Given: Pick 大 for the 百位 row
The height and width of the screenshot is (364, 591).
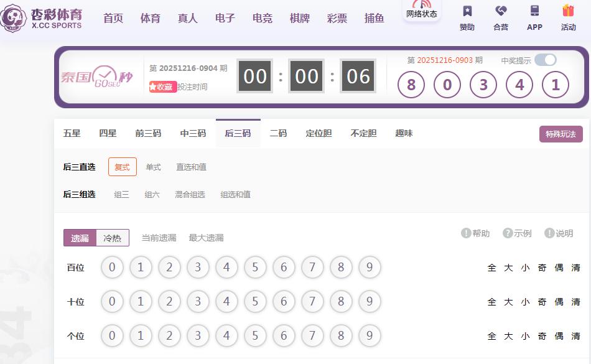Looking at the screenshot, I should [508, 268].
